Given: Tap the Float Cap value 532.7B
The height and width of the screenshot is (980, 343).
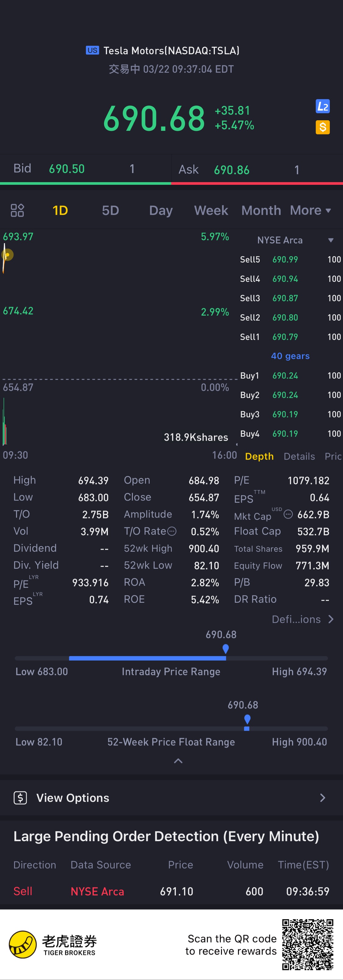Looking at the screenshot, I should [x=313, y=531].
